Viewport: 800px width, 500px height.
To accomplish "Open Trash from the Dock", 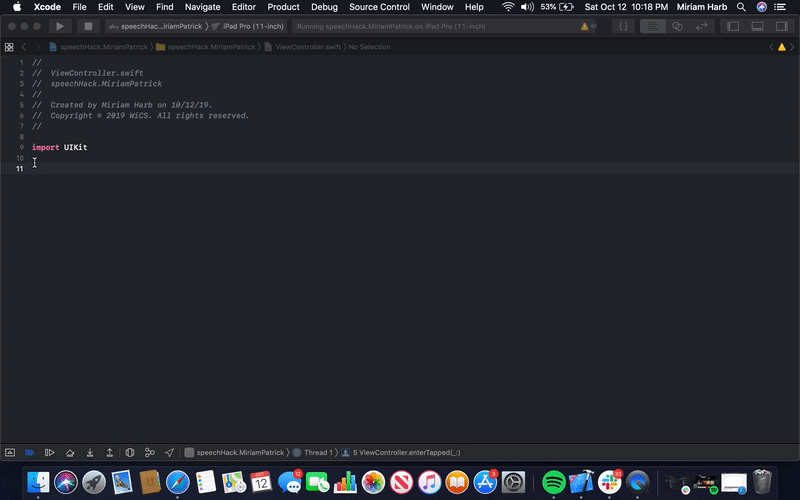I will [762, 481].
